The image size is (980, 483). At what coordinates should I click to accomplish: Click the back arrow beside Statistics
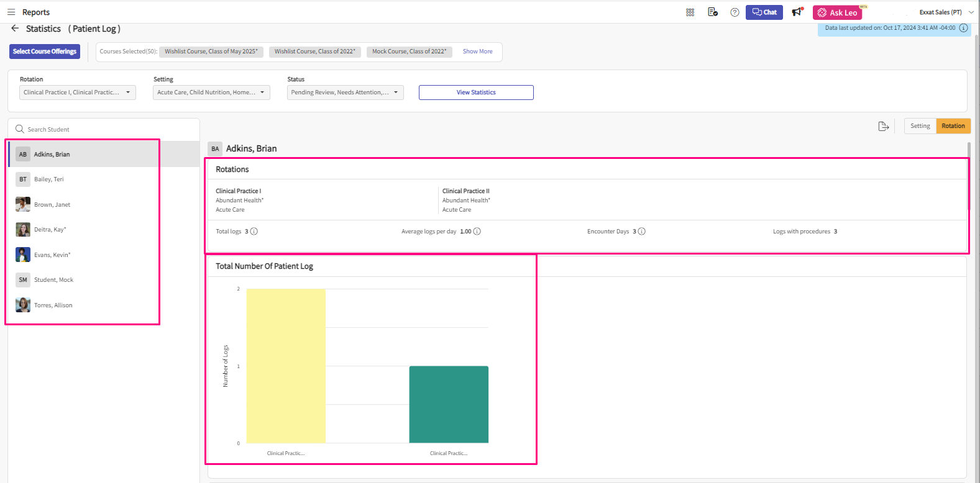coord(15,29)
